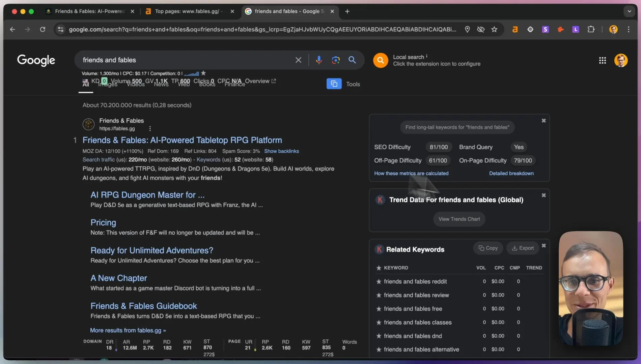Viewport: 641px width, 364px height.
Task: Open the location pin icon in address bar
Action: [x=467, y=29]
